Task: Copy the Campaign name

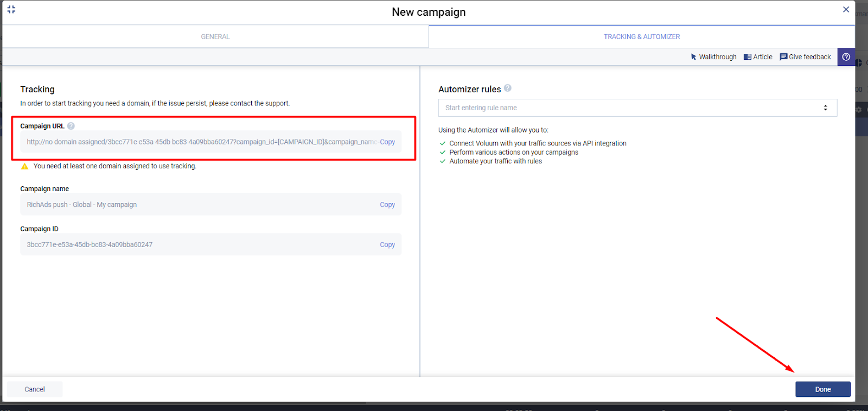Action: pos(387,205)
